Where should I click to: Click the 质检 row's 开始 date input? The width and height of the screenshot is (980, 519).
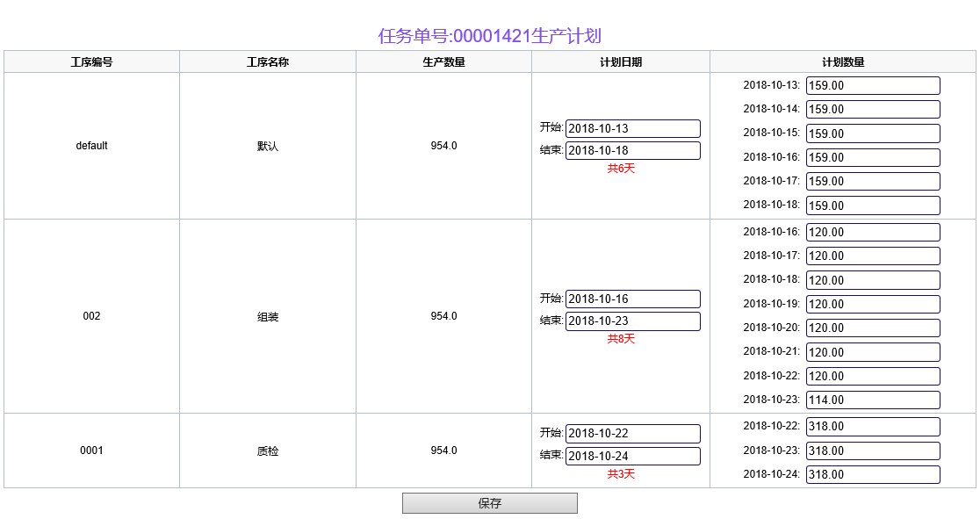coord(632,434)
